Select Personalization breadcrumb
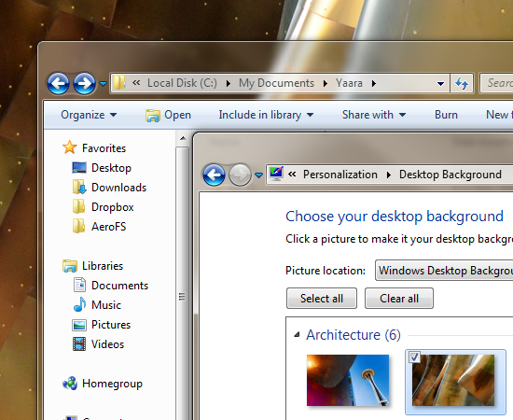Viewport: 513px width, 420px height. point(340,175)
